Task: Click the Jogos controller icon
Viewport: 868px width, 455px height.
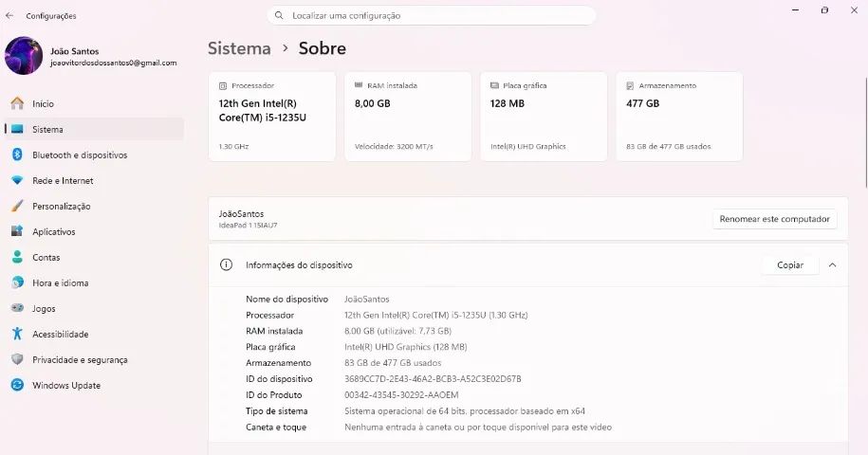Action: pyautogui.click(x=17, y=308)
